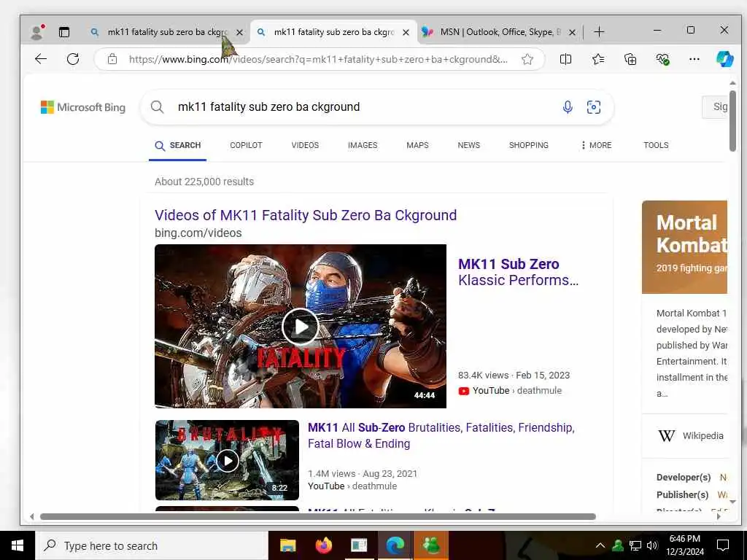The image size is (747, 560).
Task: Search using voice microphone icon
Action: coord(568,107)
